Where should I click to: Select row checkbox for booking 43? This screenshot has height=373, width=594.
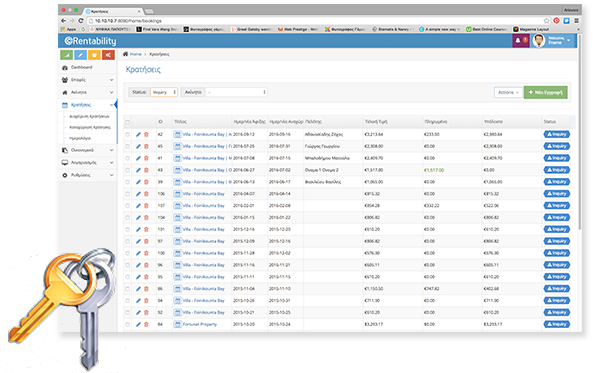point(128,170)
